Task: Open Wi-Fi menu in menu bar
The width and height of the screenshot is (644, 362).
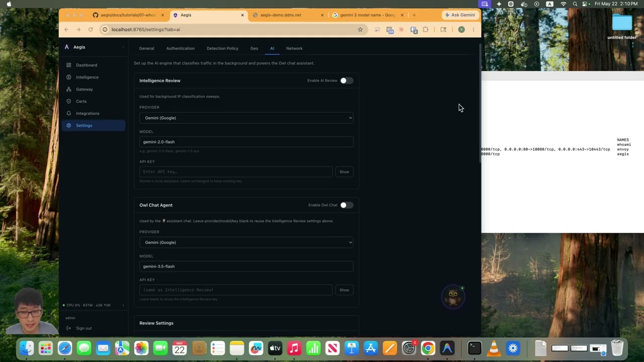Action: (x=563, y=4)
